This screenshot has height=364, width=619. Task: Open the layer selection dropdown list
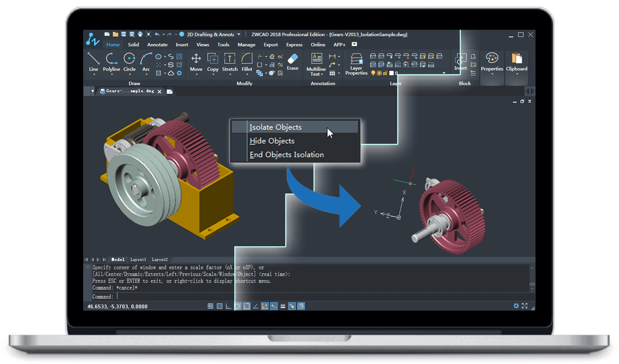click(444, 73)
